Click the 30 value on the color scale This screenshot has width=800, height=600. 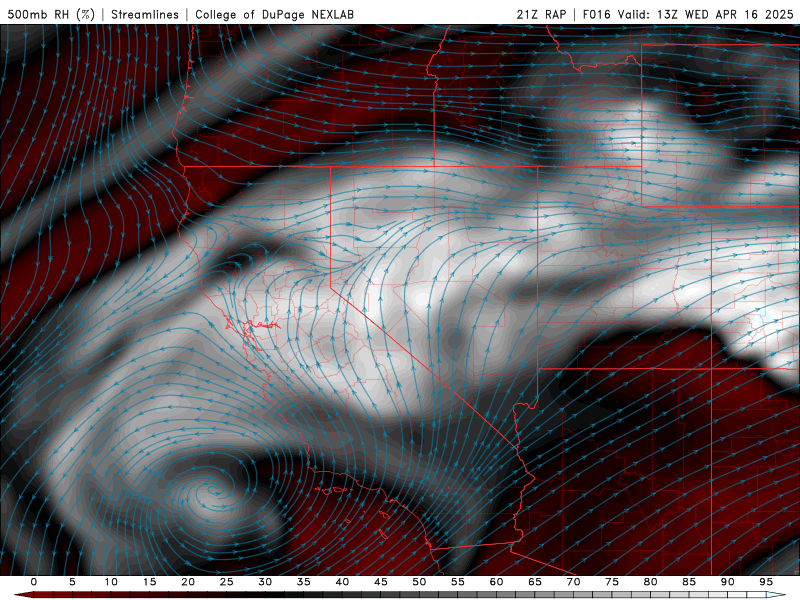pyautogui.click(x=265, y=582)
